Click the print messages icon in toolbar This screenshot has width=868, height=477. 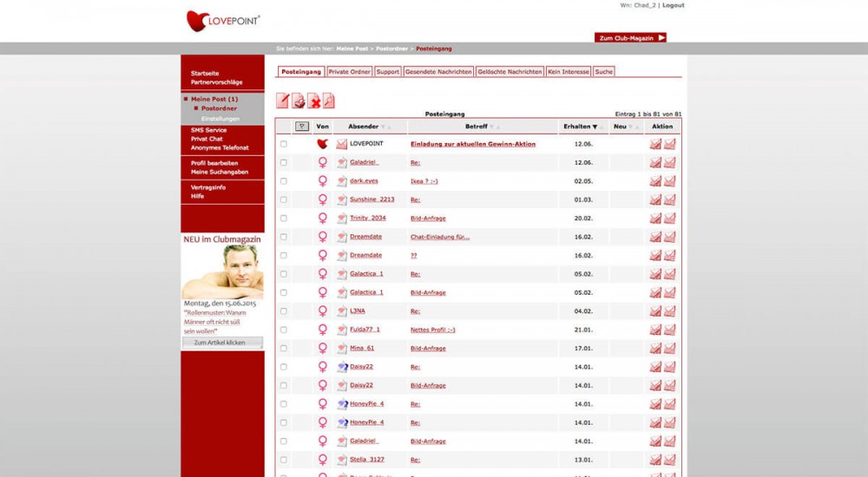(298, 101)
